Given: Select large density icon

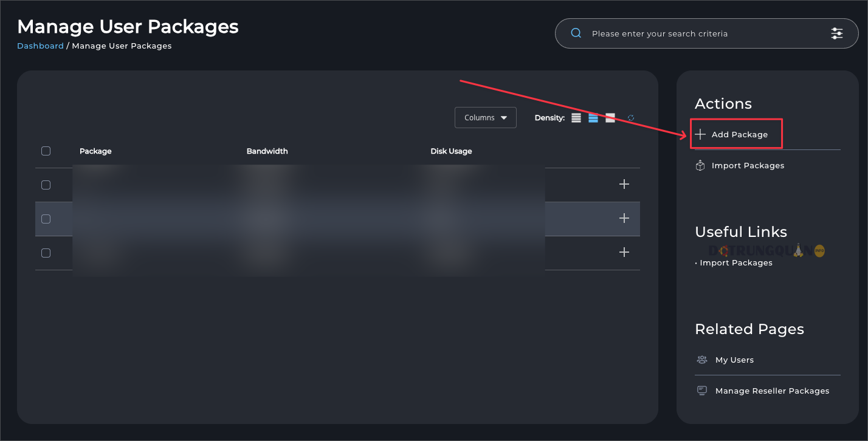Looking at the screenshot, I should point(610,118).
